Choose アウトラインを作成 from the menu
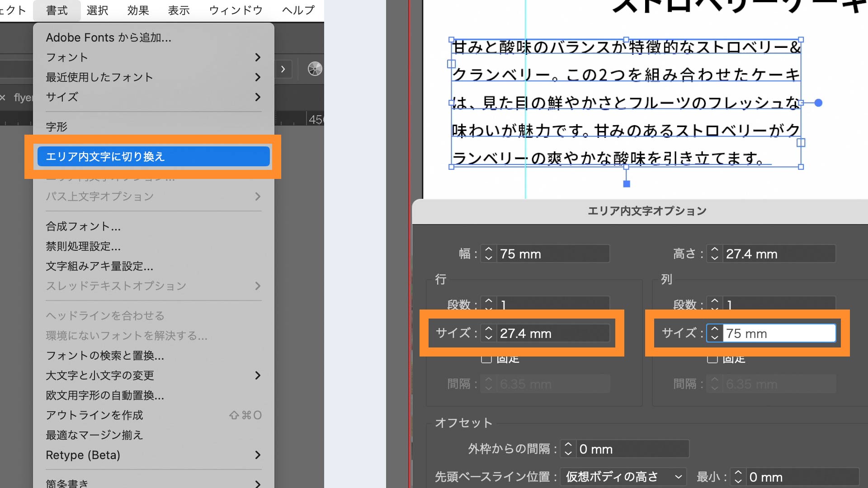The image size is (868, 488). tap(94, 415)
